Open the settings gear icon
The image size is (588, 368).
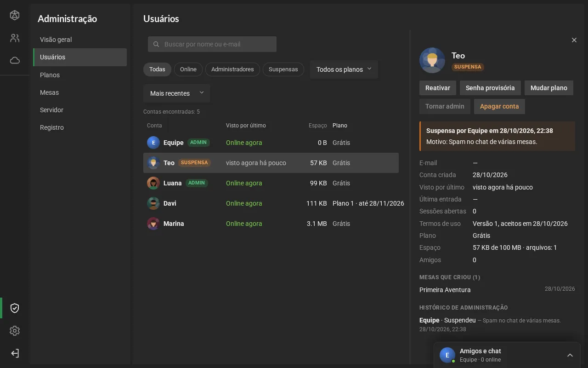pos(15,331)
